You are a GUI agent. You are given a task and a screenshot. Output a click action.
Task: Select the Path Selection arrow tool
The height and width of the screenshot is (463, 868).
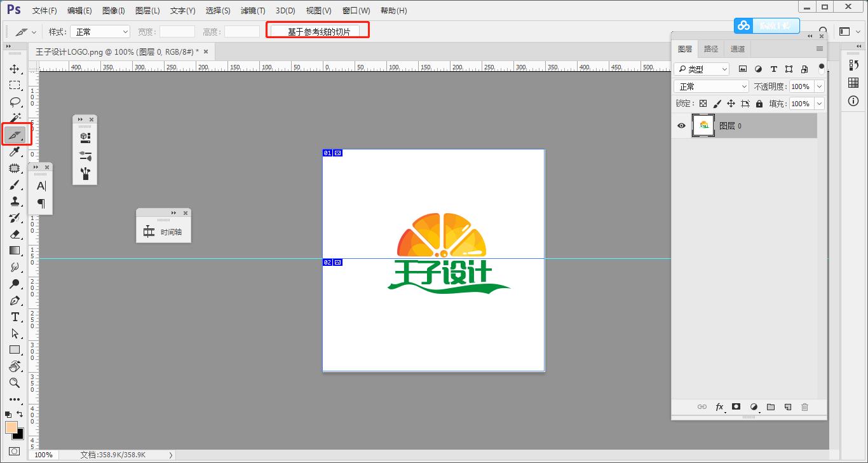coord(15,333)
